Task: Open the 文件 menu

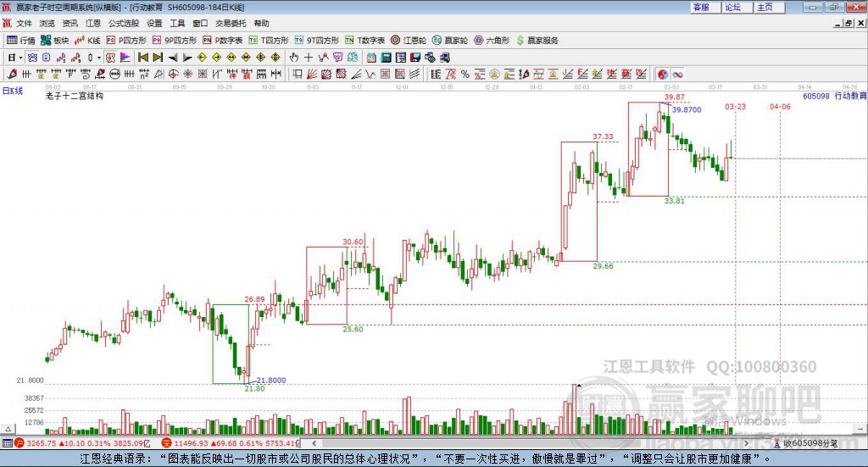Action: tap(24, 23)
